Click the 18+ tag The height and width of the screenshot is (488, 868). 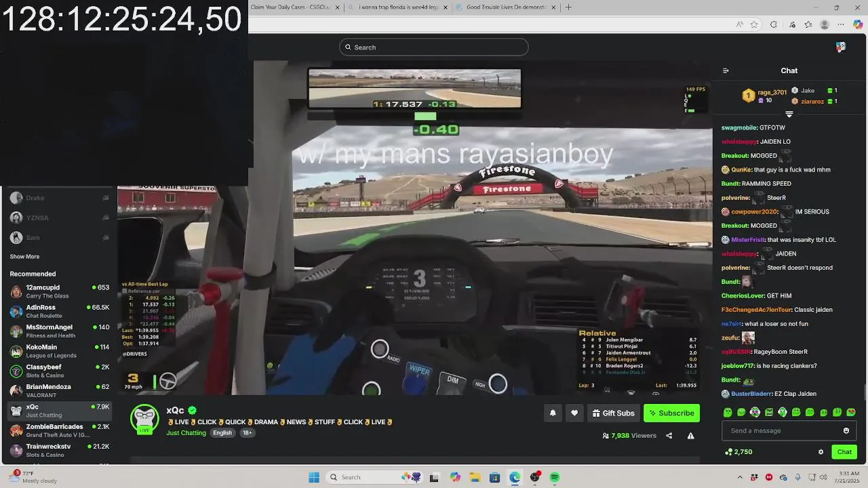click(x=247, y=433)
